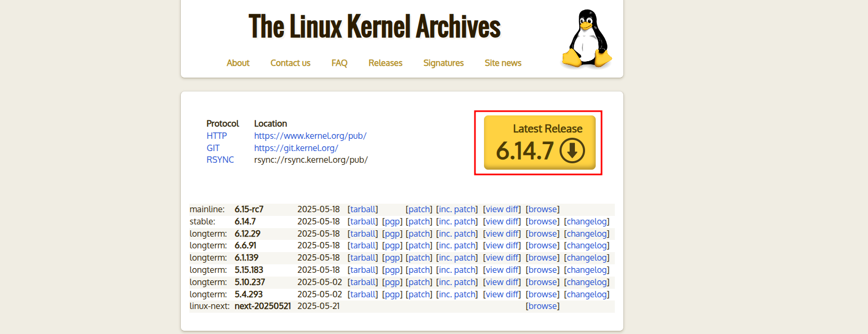The width and height of the screenshot is (868, 334).
Task: Click the date 2025-05-21
Action: coord(319,306)
